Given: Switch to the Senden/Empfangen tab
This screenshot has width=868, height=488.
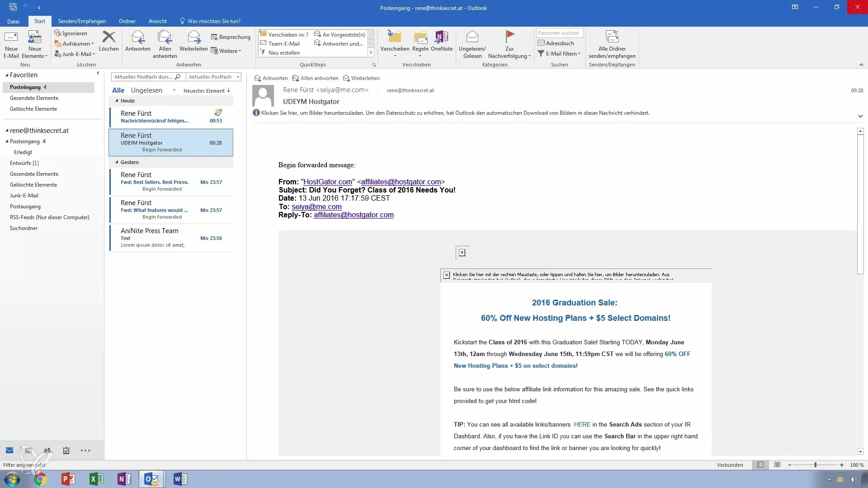Looking at the screenshot, I should [82, 21].
